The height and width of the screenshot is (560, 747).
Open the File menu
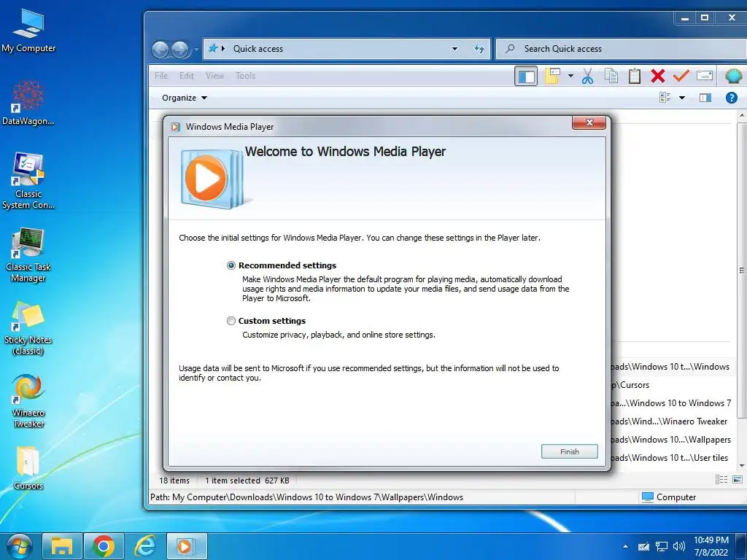161,76
